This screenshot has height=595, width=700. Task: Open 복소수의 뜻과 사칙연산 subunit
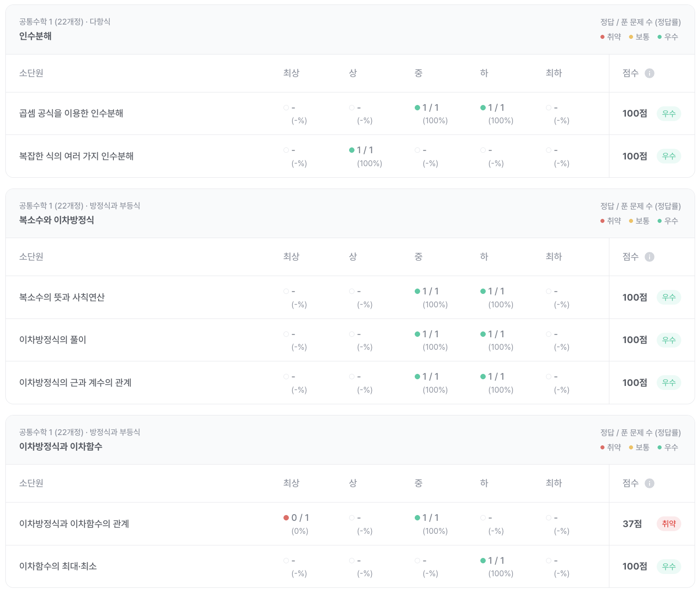62,297
